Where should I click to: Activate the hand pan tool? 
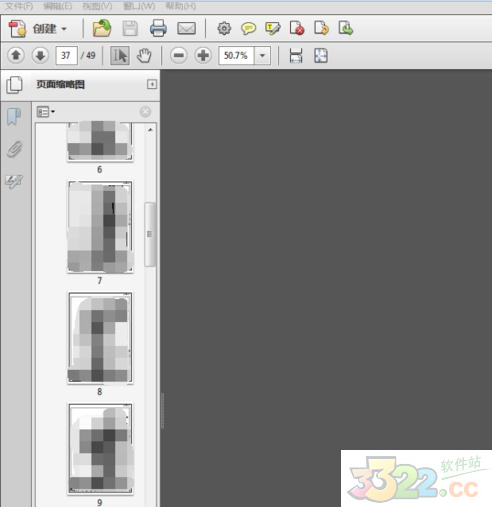144,55
